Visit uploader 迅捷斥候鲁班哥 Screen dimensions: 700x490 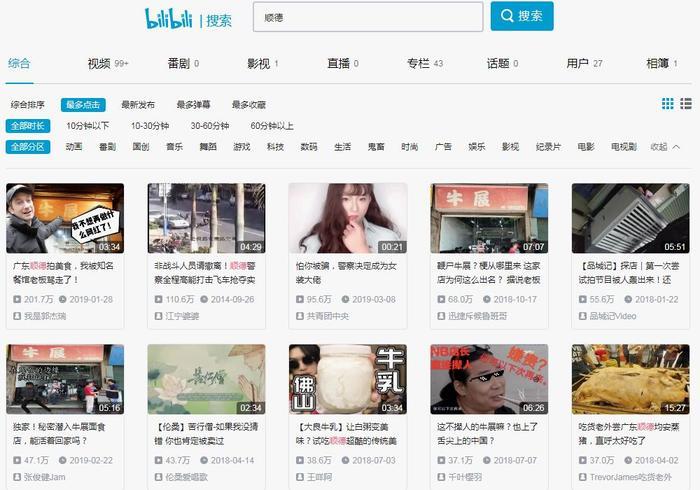472,316
